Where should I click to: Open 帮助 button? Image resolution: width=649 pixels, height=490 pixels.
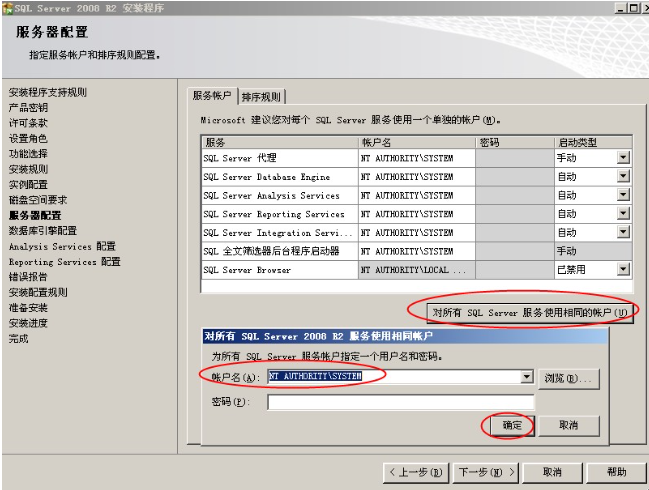point(616,472)
